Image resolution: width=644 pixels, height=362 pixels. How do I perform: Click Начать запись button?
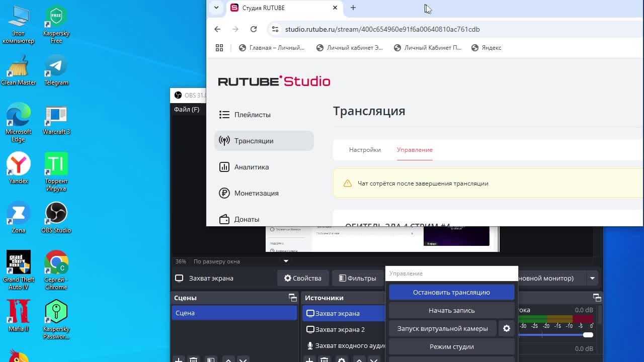[451, 310]
